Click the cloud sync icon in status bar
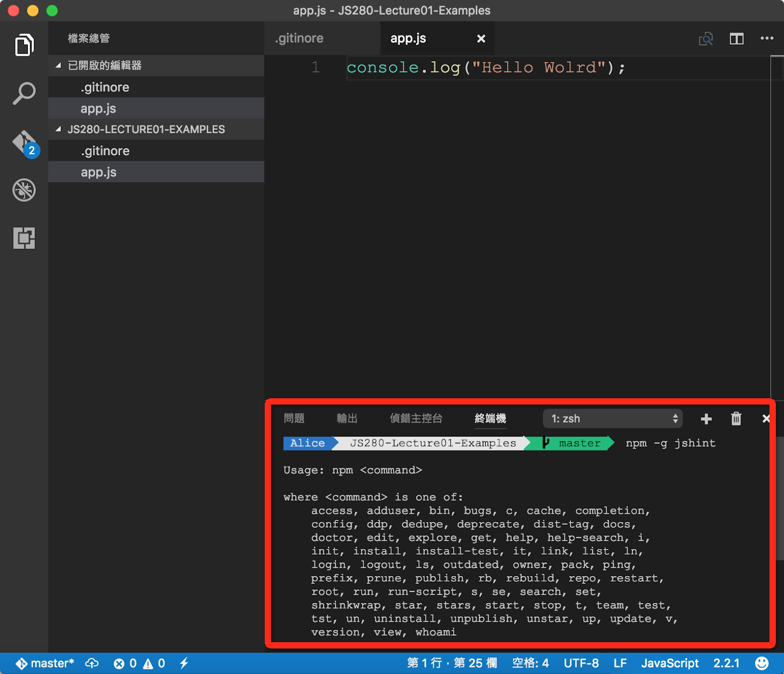The height and width of the screenshot is (674, 784). pyautogui.click(x=92, y=663)
